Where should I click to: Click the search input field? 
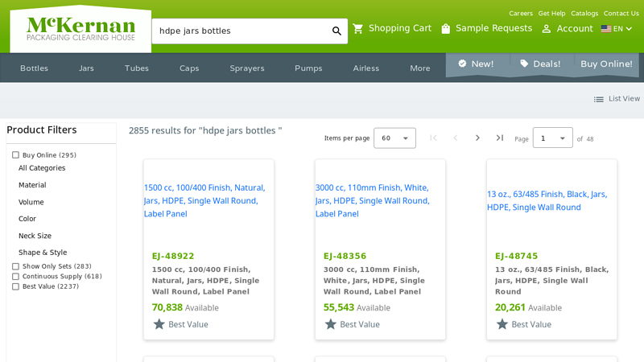(x=242, y=31)
